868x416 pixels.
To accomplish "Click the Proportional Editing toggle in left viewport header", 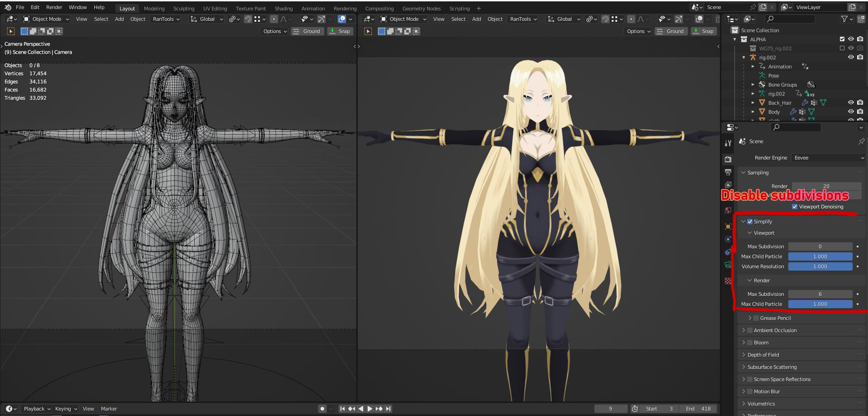I will (x=273, y=19).
